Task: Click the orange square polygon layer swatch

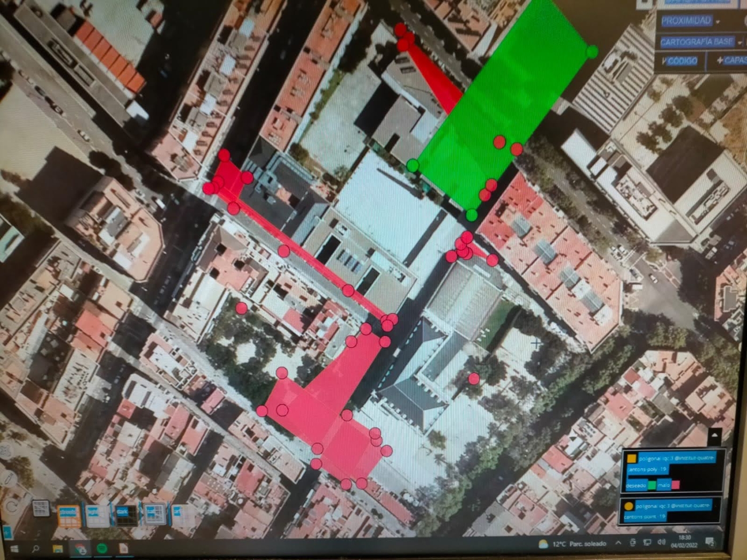Action: [x=632, y=458]
